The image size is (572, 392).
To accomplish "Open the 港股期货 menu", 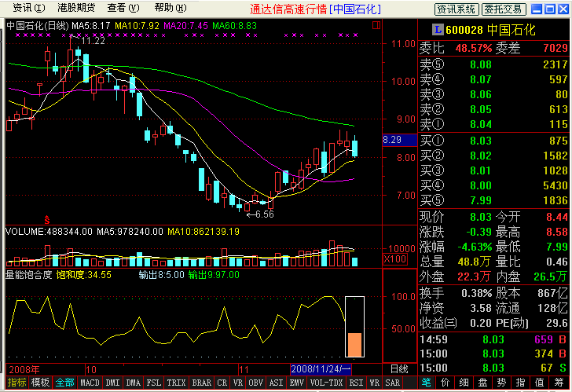I will [76, 8].
